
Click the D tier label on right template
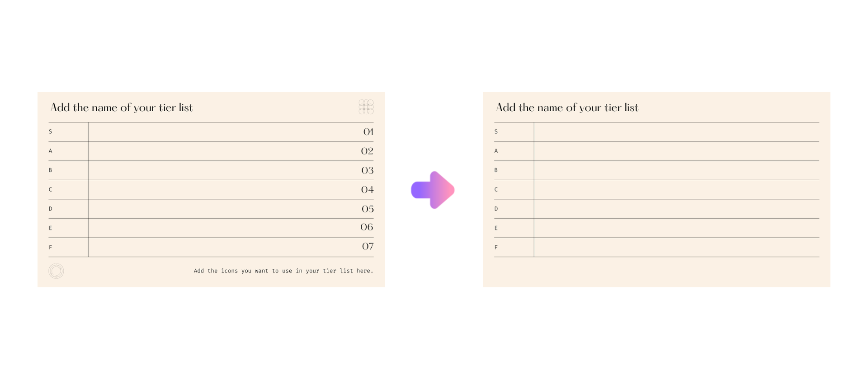[496, 209]
